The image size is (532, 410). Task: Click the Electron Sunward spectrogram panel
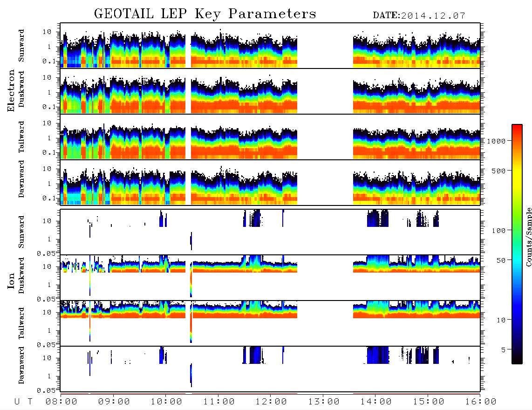(270, 46)
